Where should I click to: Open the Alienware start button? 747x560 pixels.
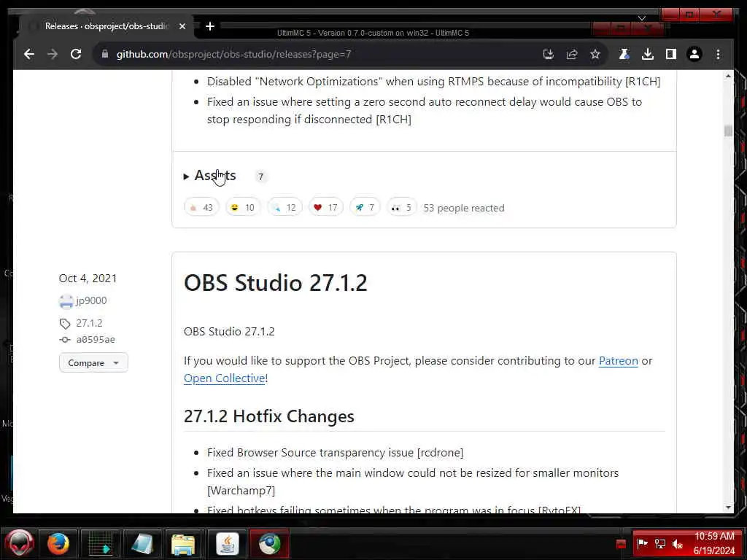(x=19, y=543)
